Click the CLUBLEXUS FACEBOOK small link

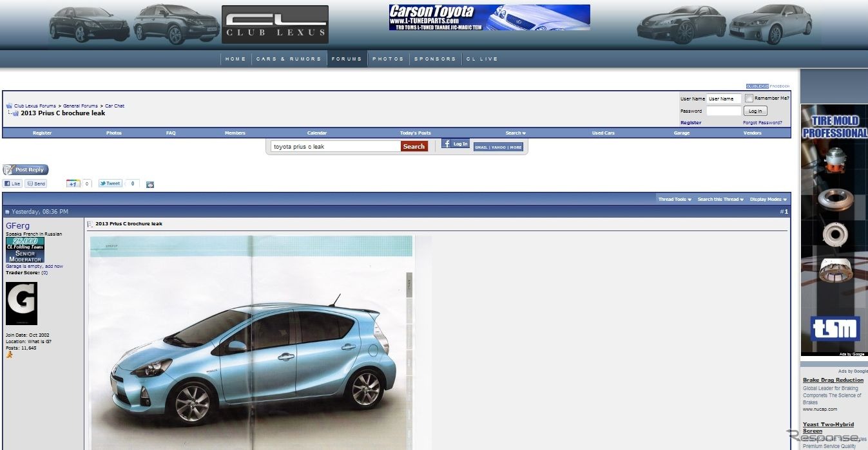click(767, 86)
